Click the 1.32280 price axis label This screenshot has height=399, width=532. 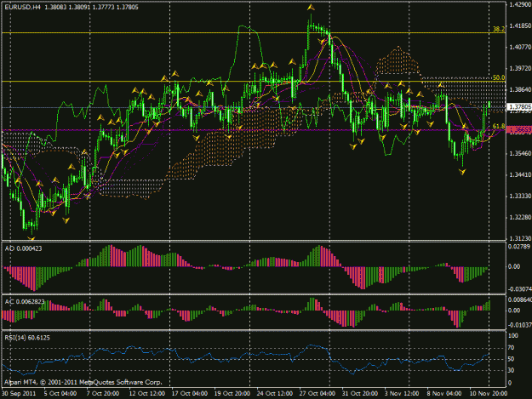(x=520, y=217)
